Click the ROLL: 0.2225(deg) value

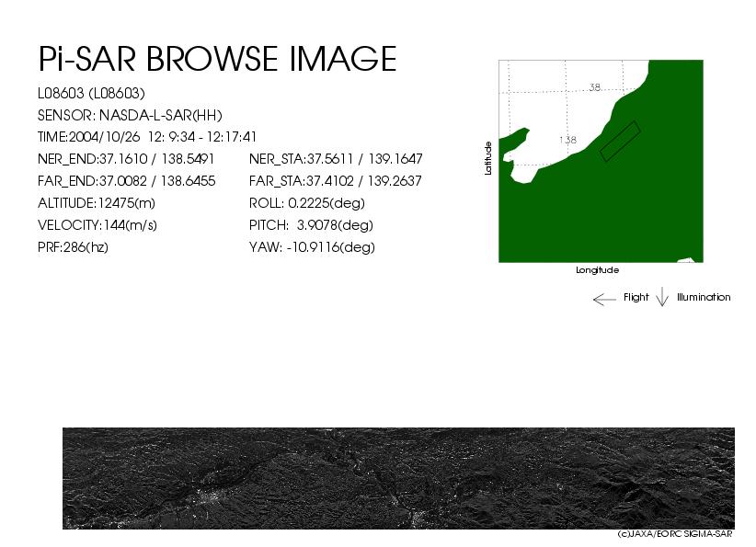coord(306,203)
